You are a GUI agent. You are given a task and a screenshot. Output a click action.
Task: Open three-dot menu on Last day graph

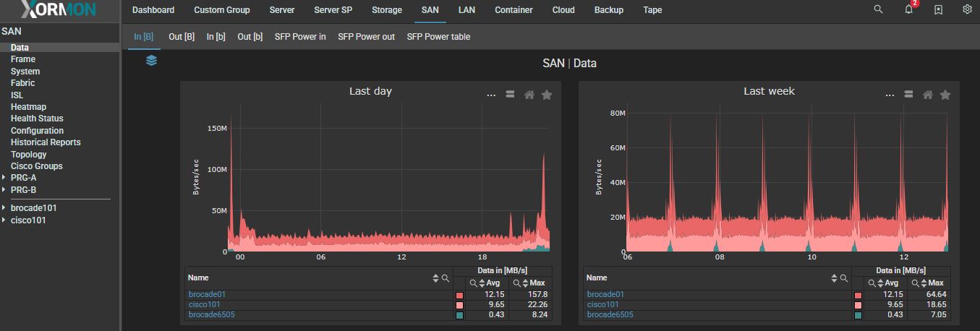click(491, 95)
